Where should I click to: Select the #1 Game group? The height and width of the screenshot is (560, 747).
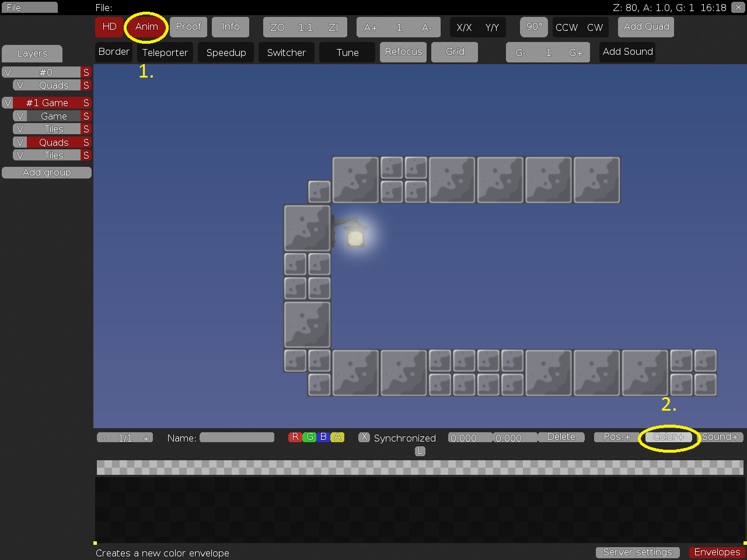(47, 103)
